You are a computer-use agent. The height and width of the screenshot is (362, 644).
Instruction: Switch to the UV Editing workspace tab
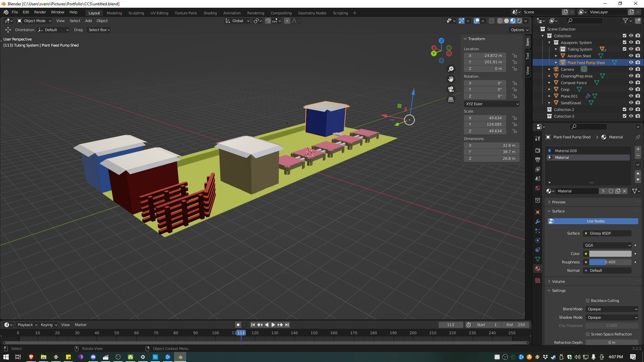click(x=159, y=13)
